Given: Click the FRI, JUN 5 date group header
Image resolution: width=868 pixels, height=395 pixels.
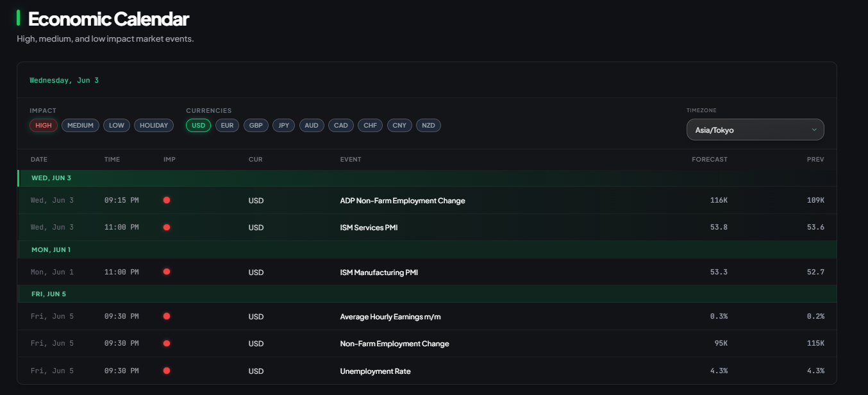Looking at the screenshot, I should coord(427,294).
